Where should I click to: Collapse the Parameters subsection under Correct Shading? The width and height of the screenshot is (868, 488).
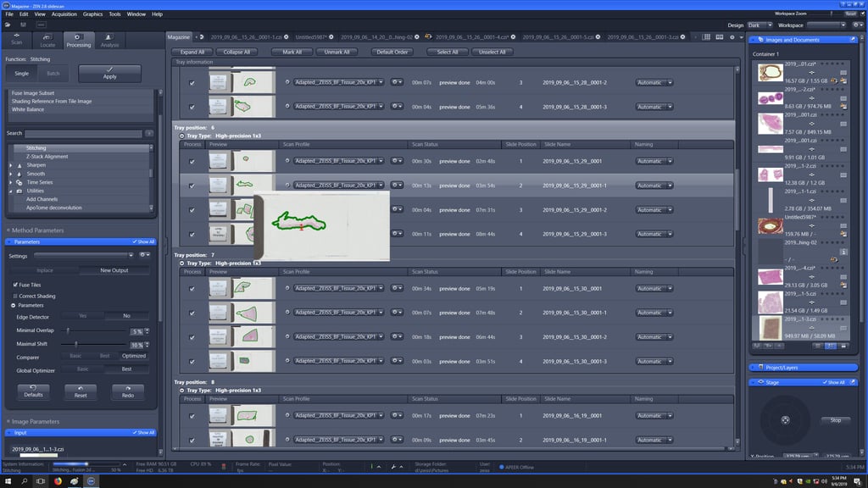pyautogui.click(x=14, y=305)
